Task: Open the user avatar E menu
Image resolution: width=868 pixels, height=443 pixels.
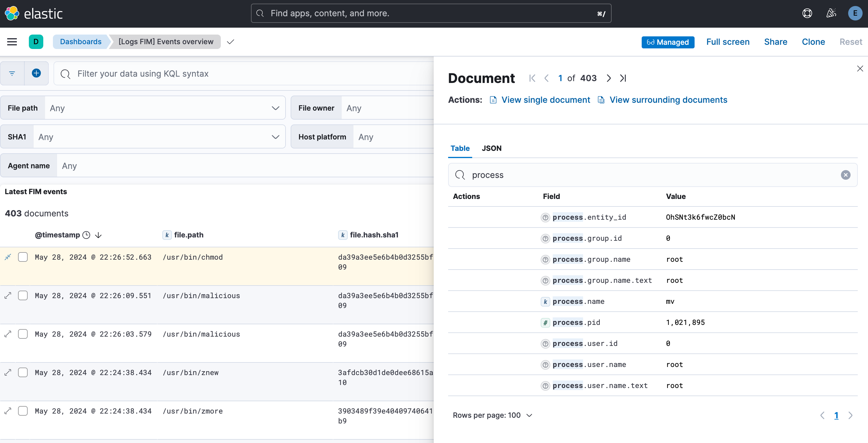Action: click(x=855, y=14)
